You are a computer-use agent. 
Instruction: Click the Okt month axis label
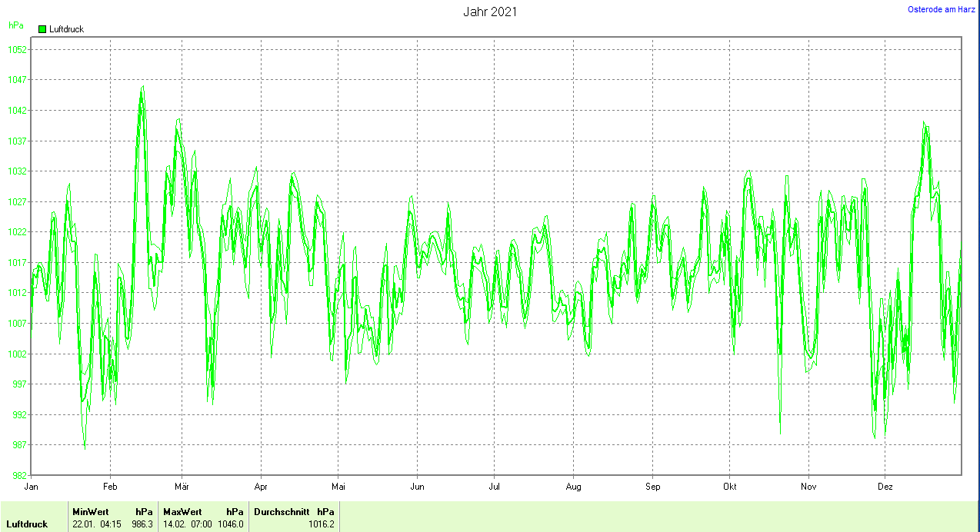[x=730, y=487]
